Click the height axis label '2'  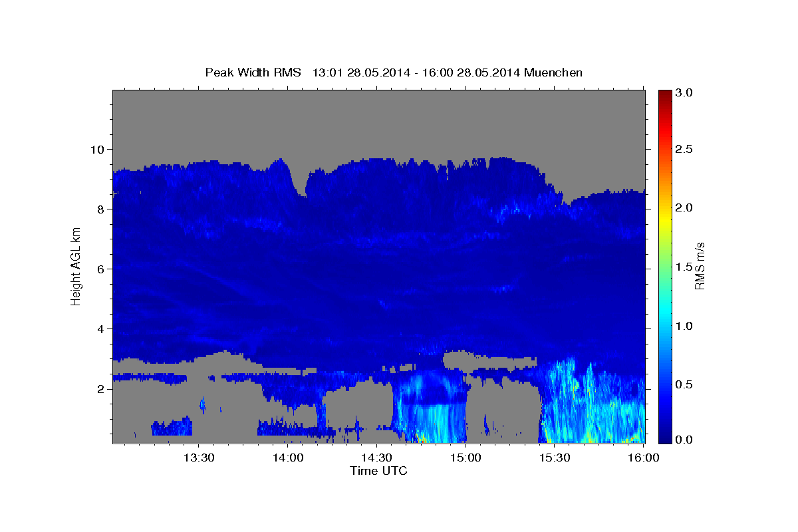click(x=101, y=388)
